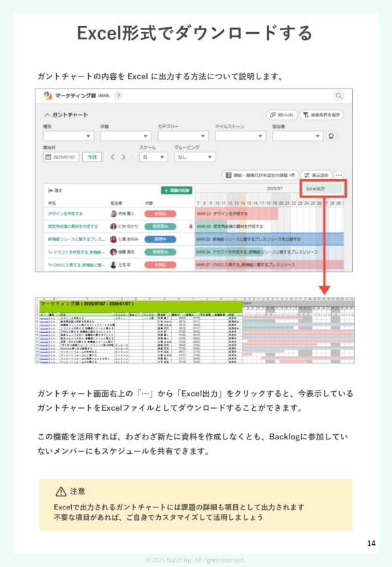
Task: Click the 開始日 date field 2025/07/07
Action: [61, 157]
